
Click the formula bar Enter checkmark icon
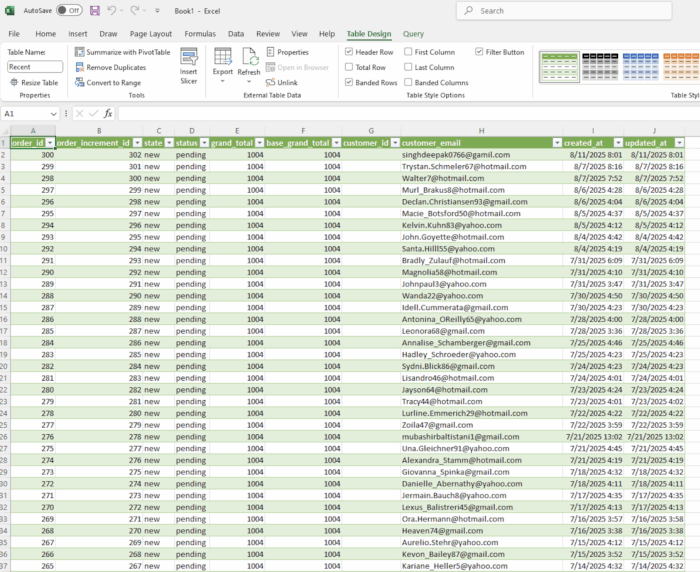tap(93, 114)
